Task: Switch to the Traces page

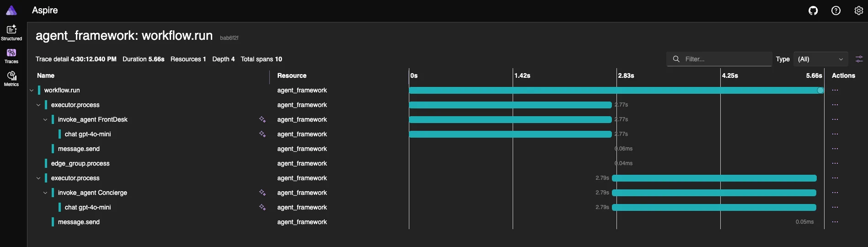Action: (11, 55)
